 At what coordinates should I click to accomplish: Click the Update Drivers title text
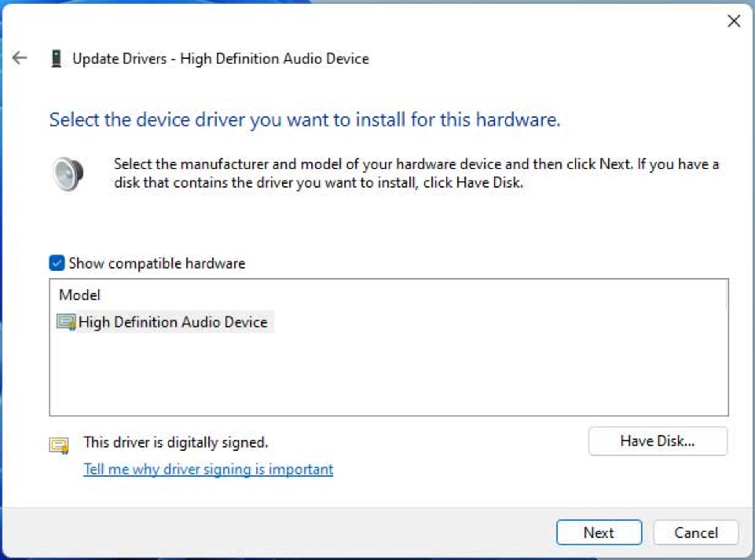pyautogui.click(x=221, y=59)
